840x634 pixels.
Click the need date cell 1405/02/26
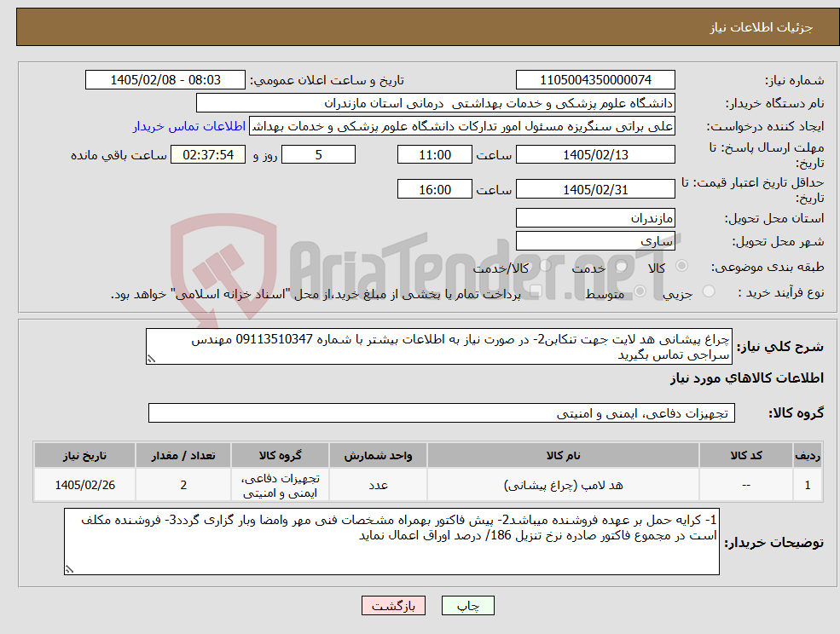point(84,485)
